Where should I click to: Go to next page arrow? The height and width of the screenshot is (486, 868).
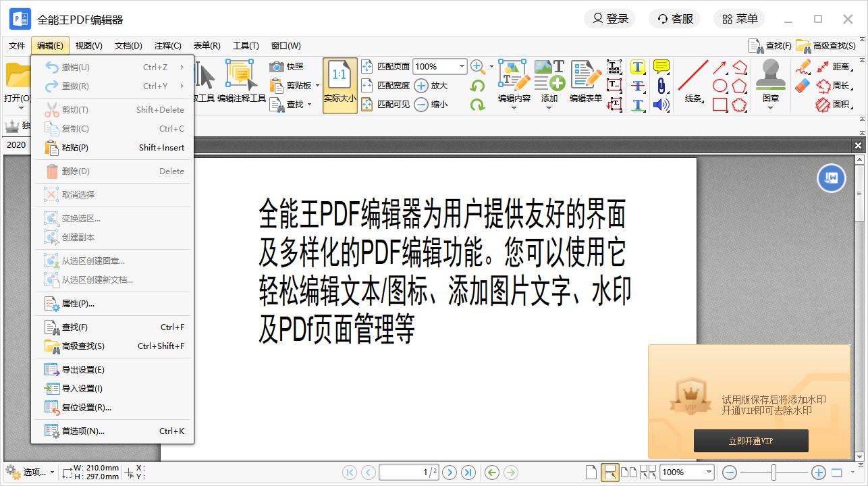[450, 473]
